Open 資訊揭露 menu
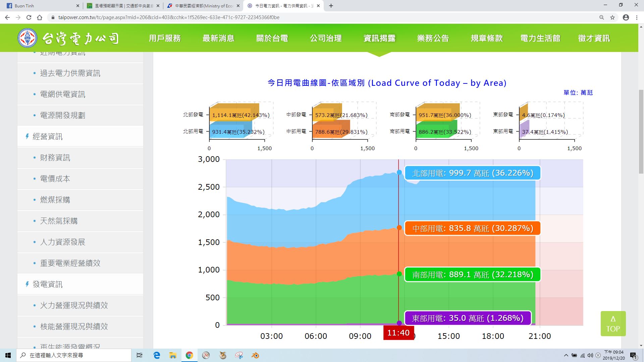The width and height of the screenshot is (644, 362). pos(379,38)
